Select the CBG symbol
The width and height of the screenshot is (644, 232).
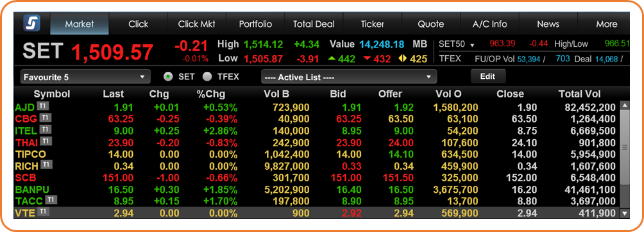pos(26,119)
